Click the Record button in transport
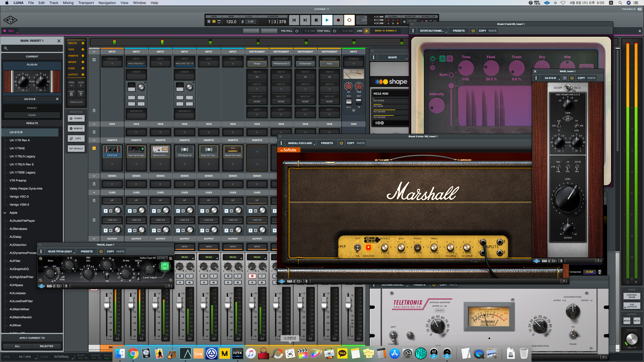This screenshot has width=644, height=362. (x=338, y=20)
